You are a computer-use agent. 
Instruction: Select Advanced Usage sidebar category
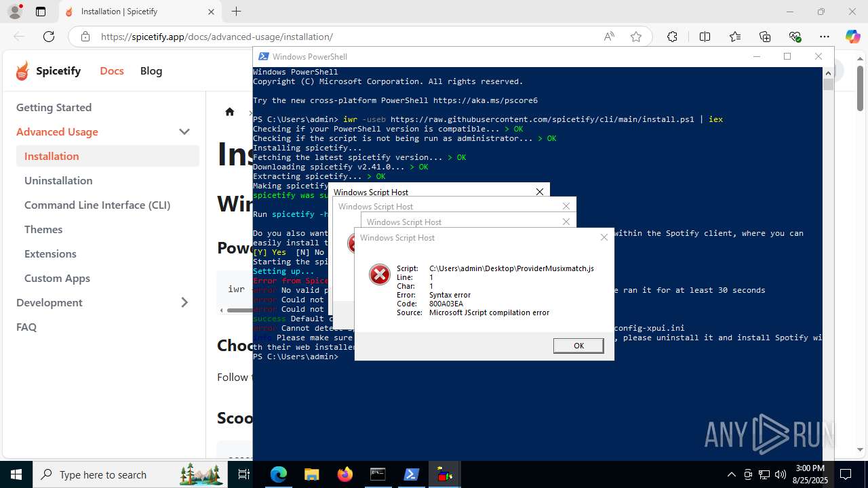click(57, 131)
